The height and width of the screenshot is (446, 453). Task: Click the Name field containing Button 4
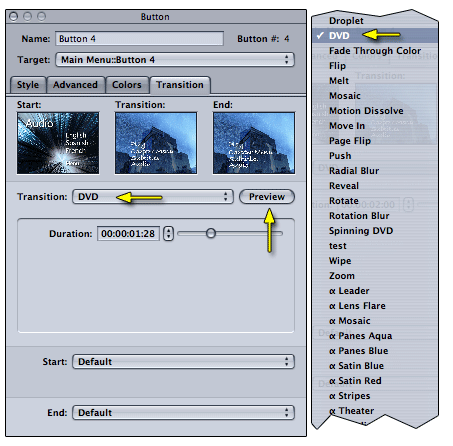pos(139,39)
